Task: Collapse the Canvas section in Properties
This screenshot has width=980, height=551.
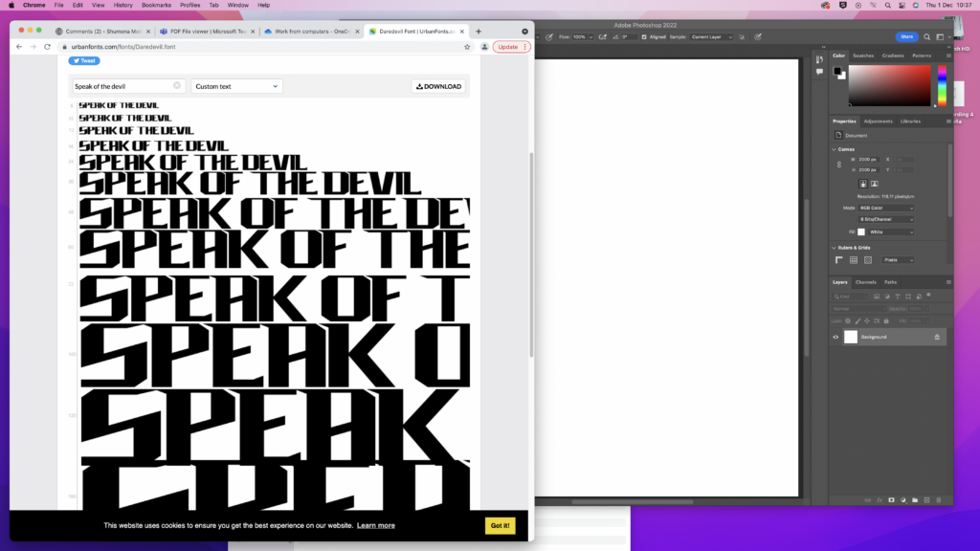Action: (x=834, y=149)
